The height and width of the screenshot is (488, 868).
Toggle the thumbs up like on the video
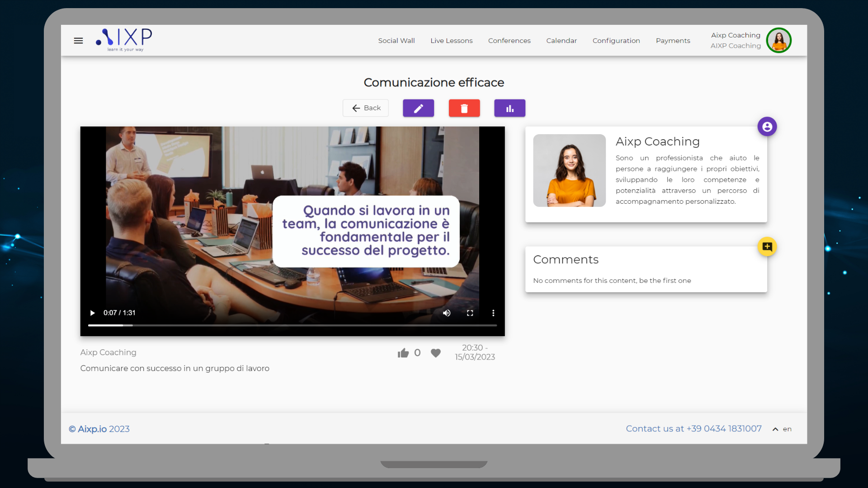tap(403, 353)
